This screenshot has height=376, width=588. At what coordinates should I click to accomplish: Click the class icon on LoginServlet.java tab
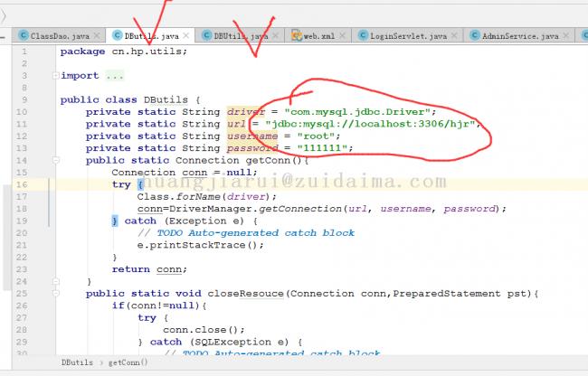[x=363, y=35]
